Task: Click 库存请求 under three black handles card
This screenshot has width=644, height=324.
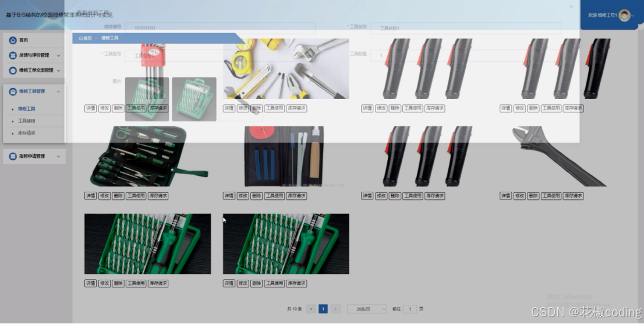Action: 434,196
